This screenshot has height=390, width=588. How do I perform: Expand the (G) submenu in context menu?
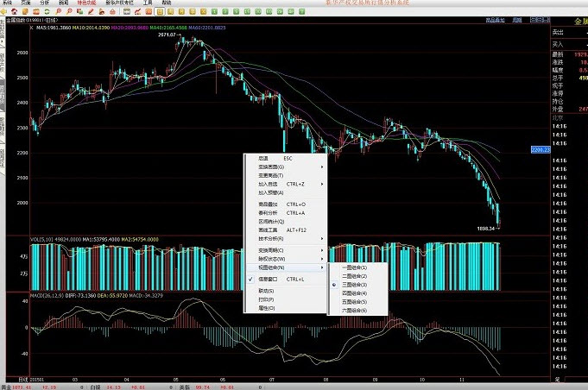point(286,167)
